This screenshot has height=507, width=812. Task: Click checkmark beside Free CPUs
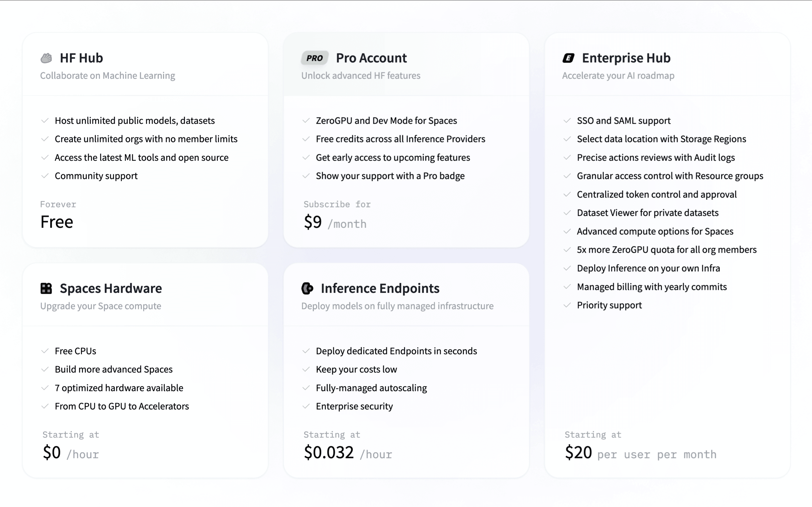pos(45,351)
